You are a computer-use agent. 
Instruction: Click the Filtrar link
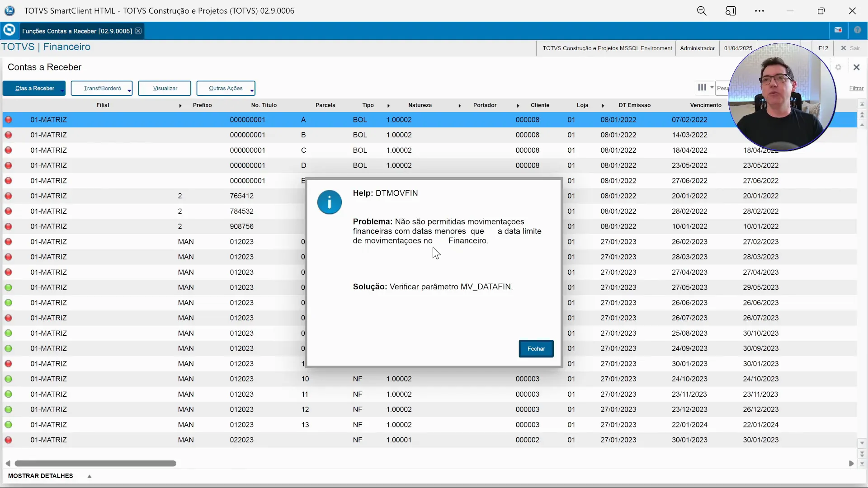coord(856,89)
